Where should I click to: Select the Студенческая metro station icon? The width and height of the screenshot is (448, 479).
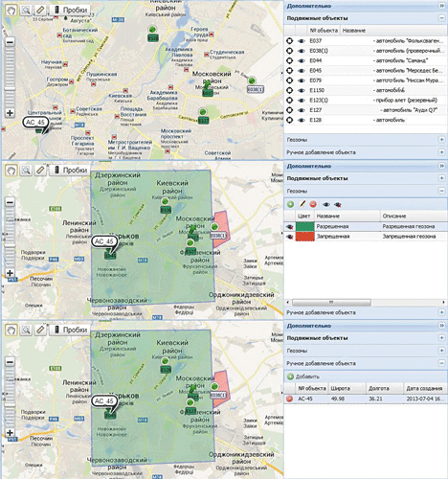click(206, 55)
